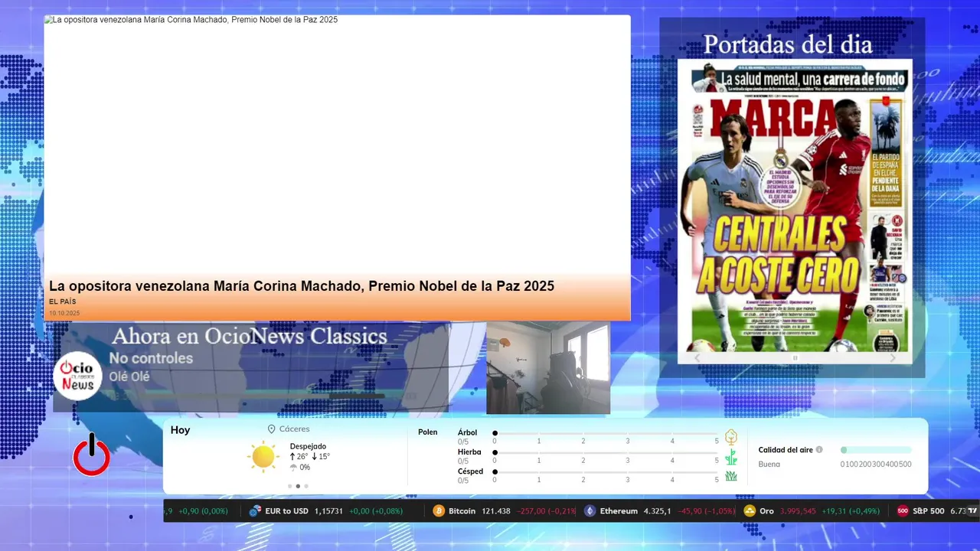Click the Bitcoin price 121.438
The height and width of the screenshot is (551, 980).
[495, 511]
